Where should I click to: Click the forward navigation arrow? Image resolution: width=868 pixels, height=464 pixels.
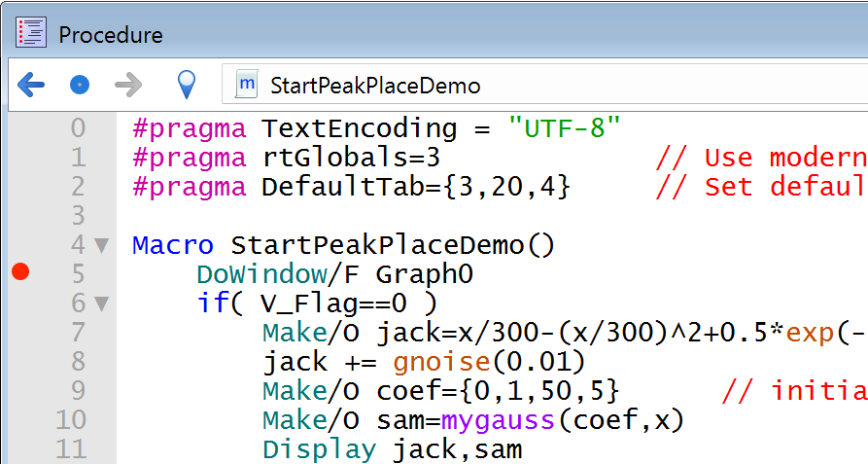(x=128, y=86)
